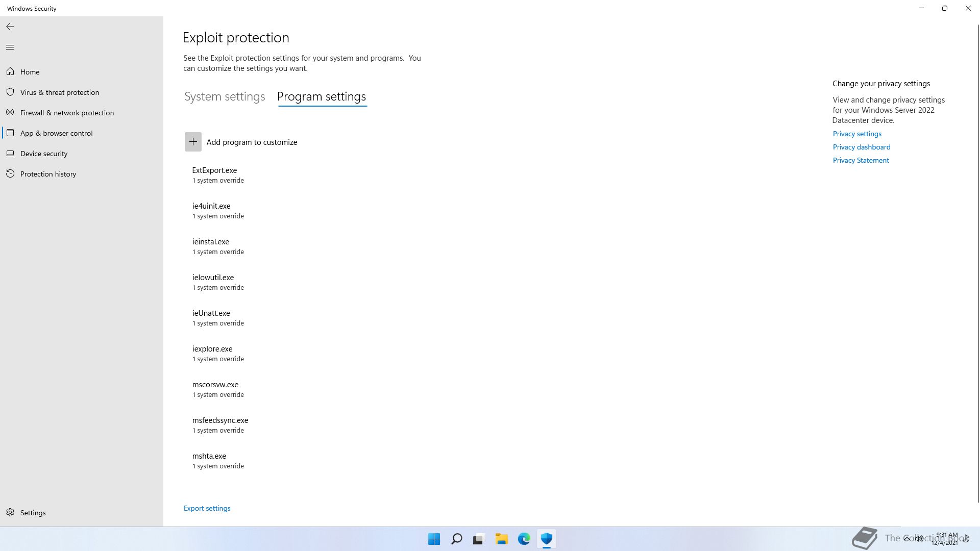Click the Settings gear icon in sidebar

[x=10, y=512]
